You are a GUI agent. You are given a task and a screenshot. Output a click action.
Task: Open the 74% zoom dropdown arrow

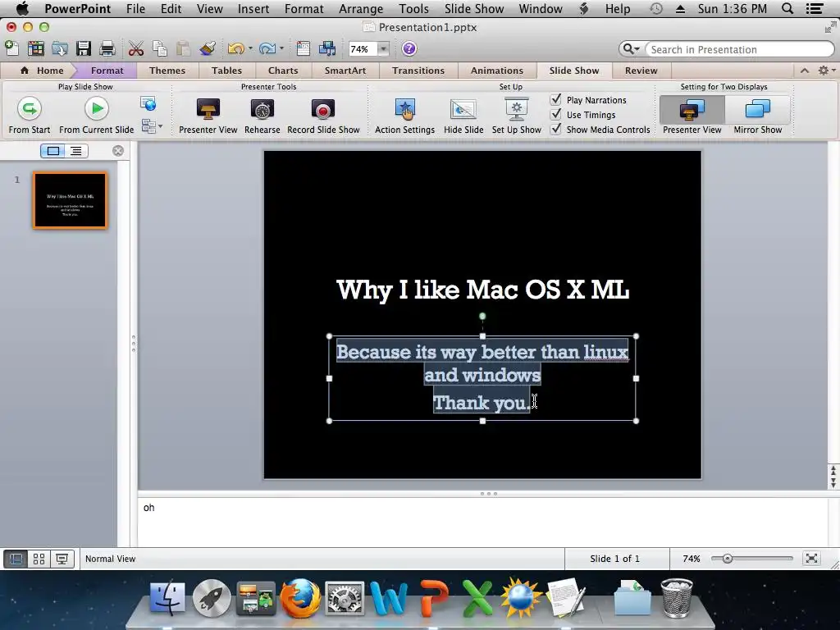click(384, 49)
